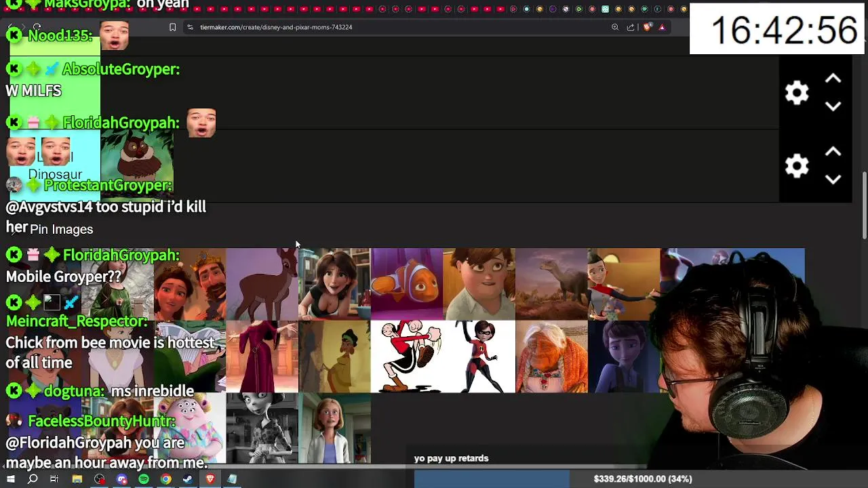Image resolution: width=868 pixels, height=488 pixels.
Task: Select the brunette mom in black top image
Action: [334, 283]
